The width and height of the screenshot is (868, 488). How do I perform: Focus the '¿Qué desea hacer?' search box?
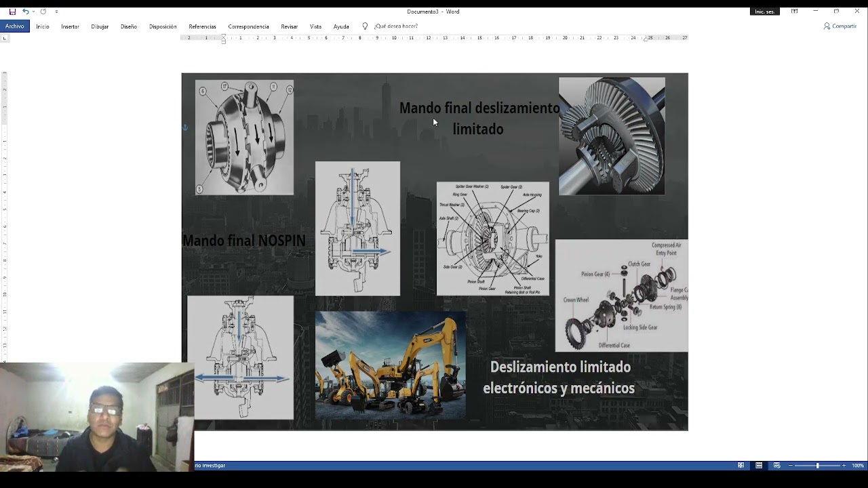[x=396, y=26]
